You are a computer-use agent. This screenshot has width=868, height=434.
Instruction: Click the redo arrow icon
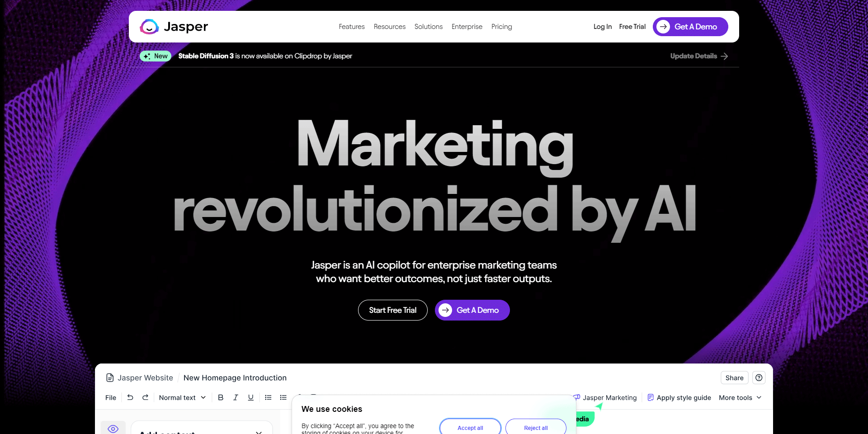[145, 397]
